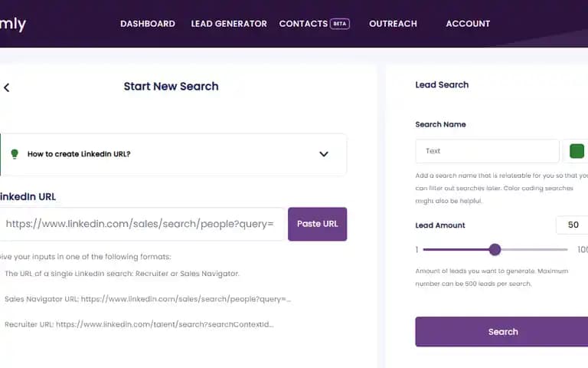Open the Dashboard menu item

pos(148,24)
